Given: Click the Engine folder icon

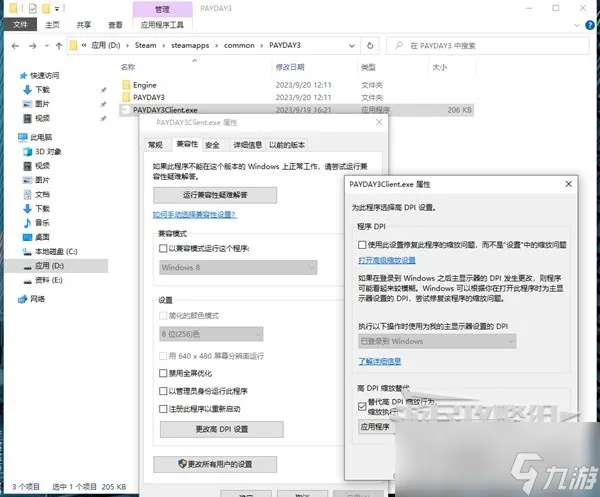Looking at the screenshot, I should coord(126,85).
